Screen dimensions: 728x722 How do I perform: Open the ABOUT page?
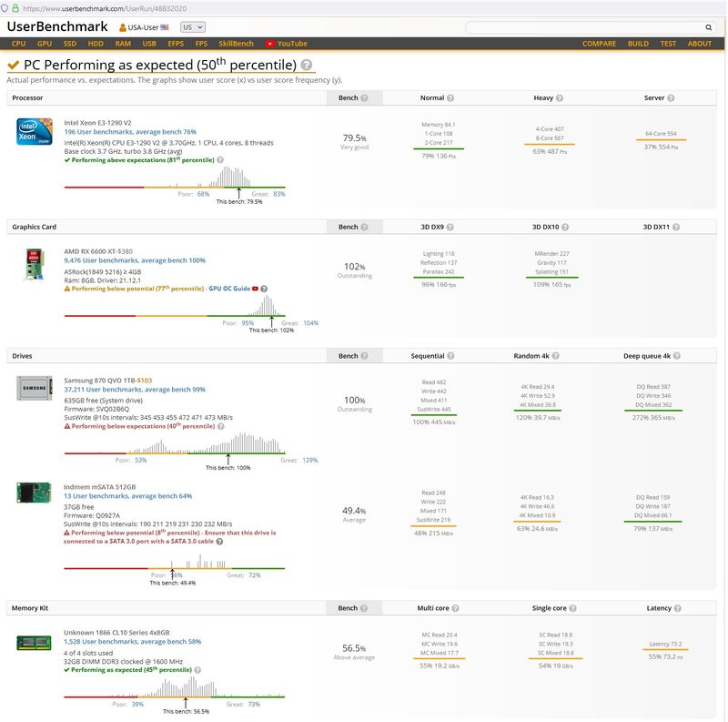(x=699, y=44)
